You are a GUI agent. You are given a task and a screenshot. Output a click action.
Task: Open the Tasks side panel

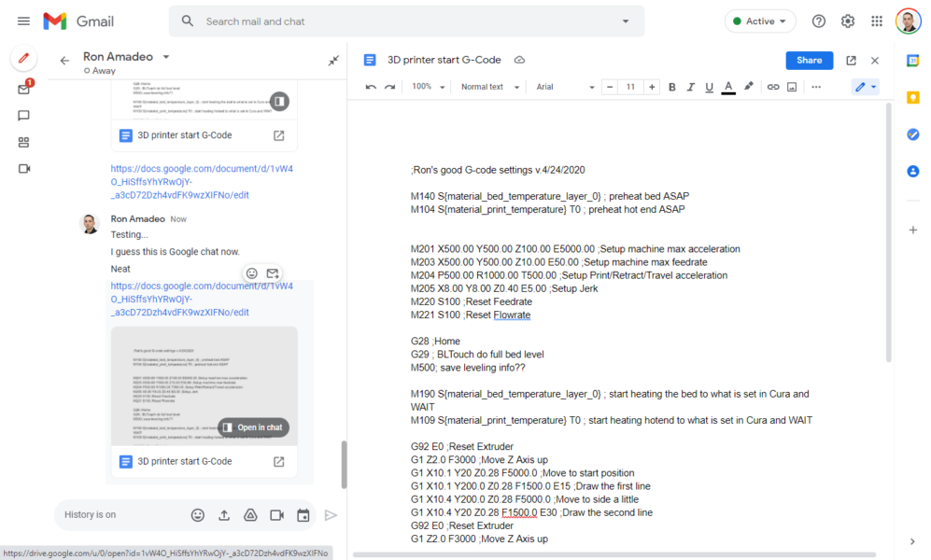[912, 134]
